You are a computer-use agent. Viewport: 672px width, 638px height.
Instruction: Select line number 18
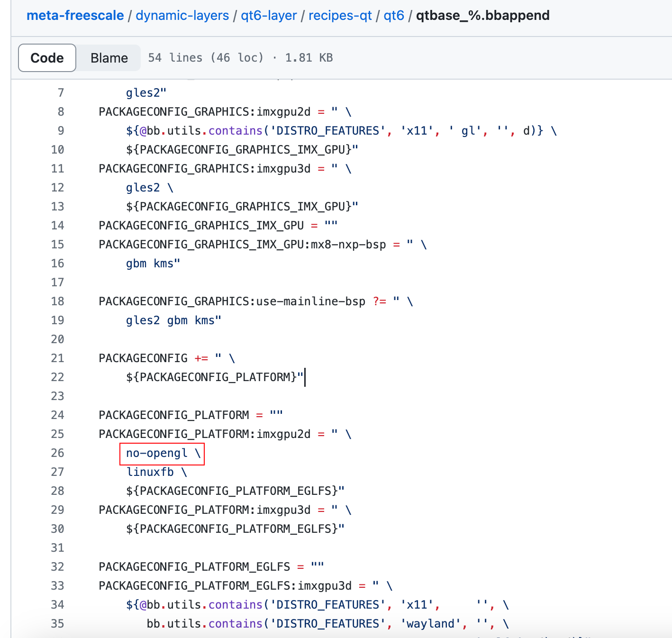pyautogui.click(x=57, y=301)
